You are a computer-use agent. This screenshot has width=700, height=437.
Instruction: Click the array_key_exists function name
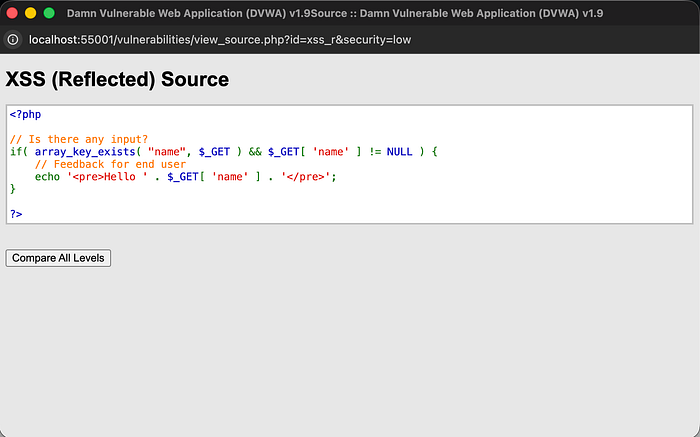coord(85,152)
